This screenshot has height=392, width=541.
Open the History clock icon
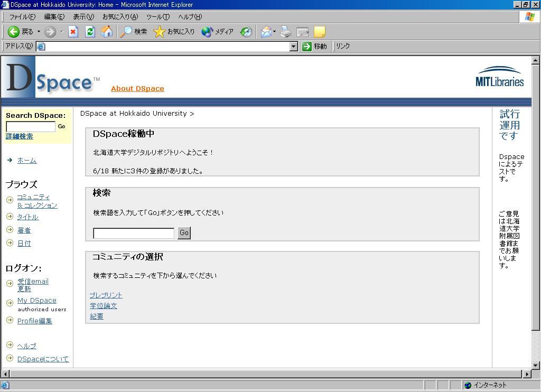(x=246, y=32)
